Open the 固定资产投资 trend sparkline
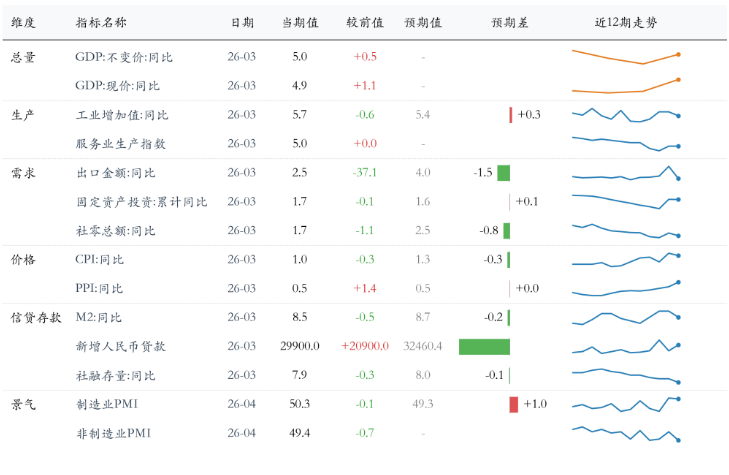This screenshot has height=475, width=729. coord(626,202)
